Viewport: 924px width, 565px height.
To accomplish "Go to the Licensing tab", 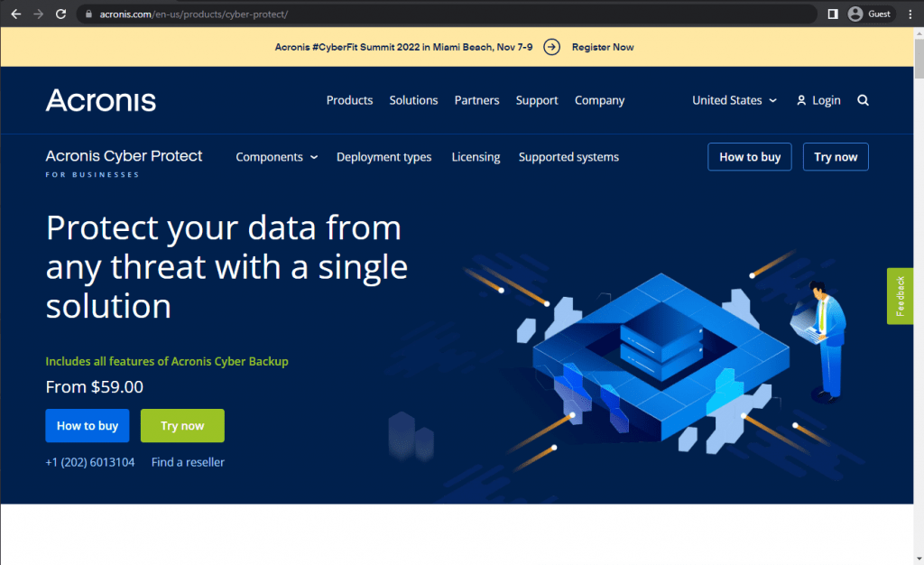I will [x=476, y=157].
